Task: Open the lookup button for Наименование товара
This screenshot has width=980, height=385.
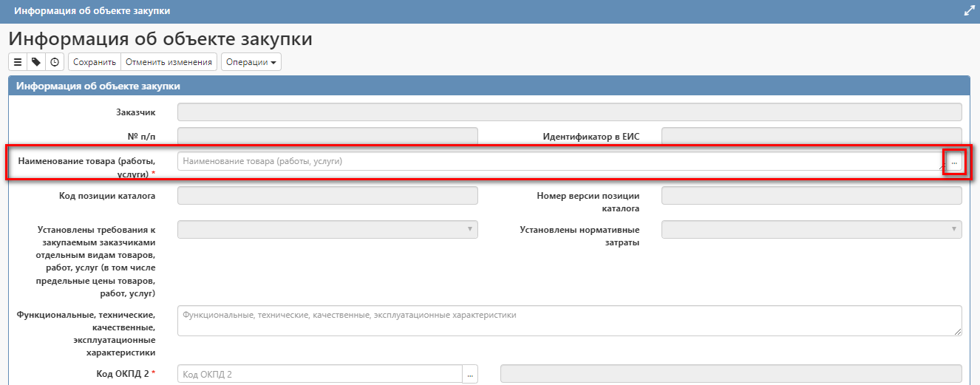Action: 954,162
